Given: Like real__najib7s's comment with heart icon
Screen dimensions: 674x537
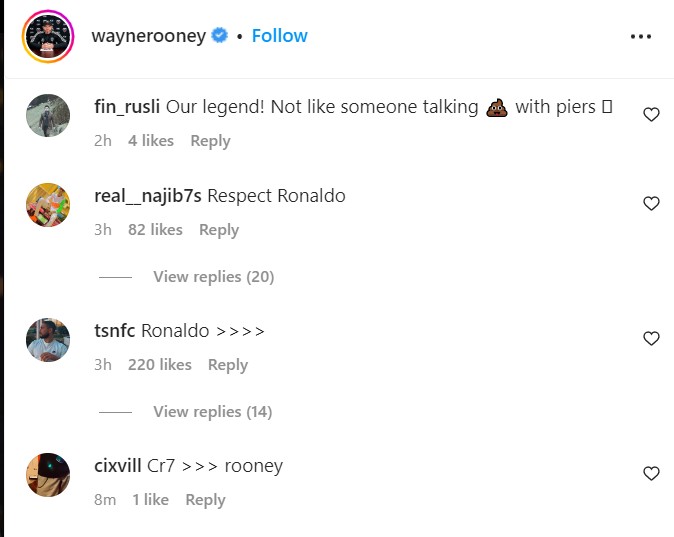Looking at the screenshot, I should [651, 203].
